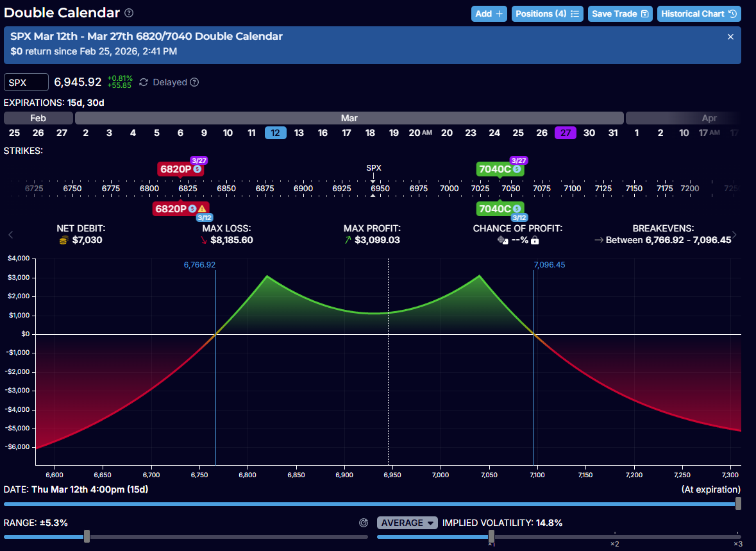756x551 pixels.
Task: Click the Net Debit coins icon
Action: (63, 241)
